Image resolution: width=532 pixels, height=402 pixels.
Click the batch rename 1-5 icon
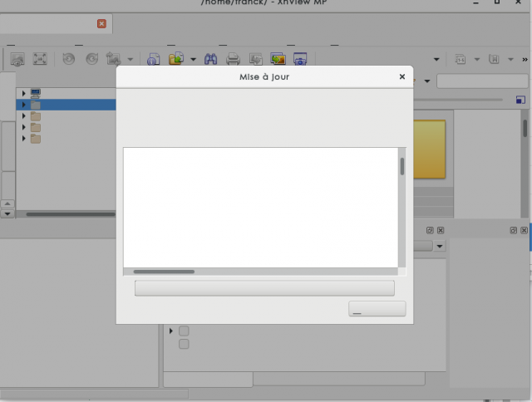click(x=460, y=59)
